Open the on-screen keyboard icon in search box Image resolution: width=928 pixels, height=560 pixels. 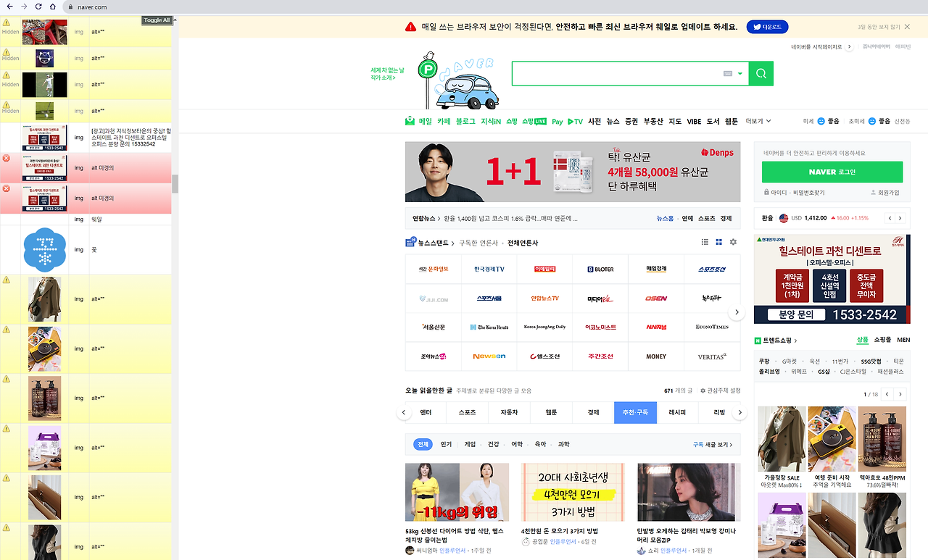click(x=728, y=74)
